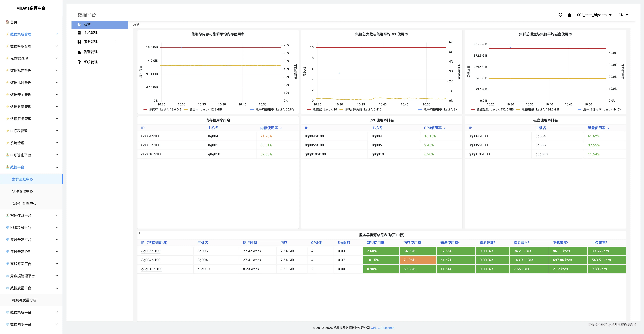
Task: Open the 8g004:9100 detail link in server table
Action: click(151, 260)
